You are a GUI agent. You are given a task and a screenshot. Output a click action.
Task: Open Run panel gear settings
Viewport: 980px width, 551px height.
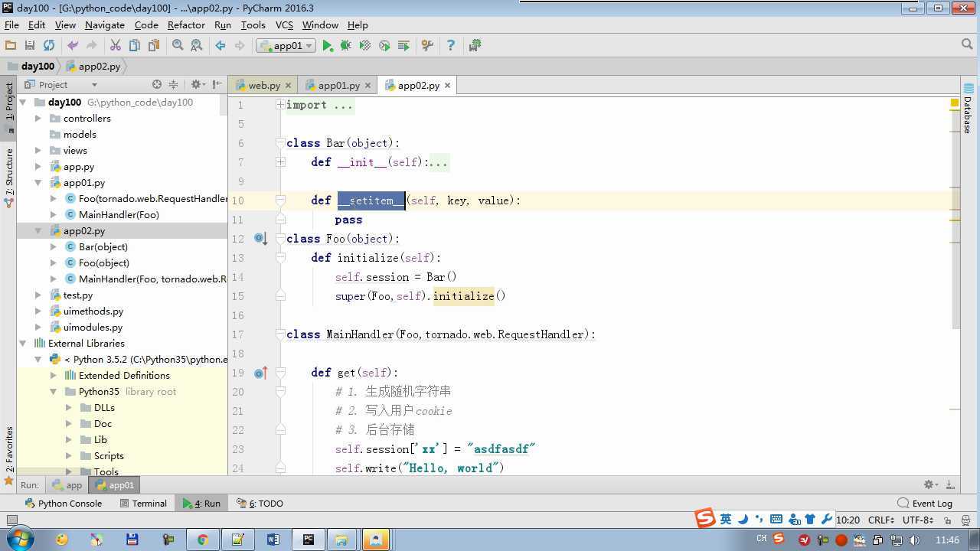931,485
